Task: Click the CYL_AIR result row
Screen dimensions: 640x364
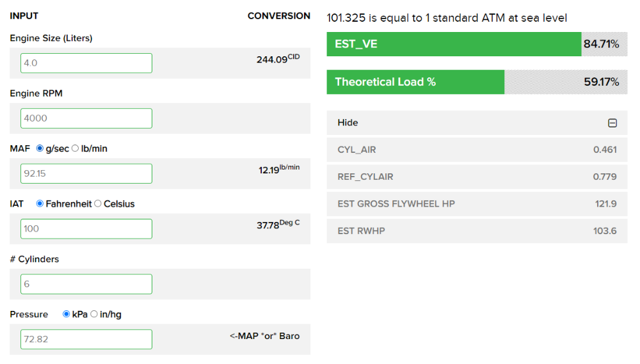Action: [x=477, y=150]
